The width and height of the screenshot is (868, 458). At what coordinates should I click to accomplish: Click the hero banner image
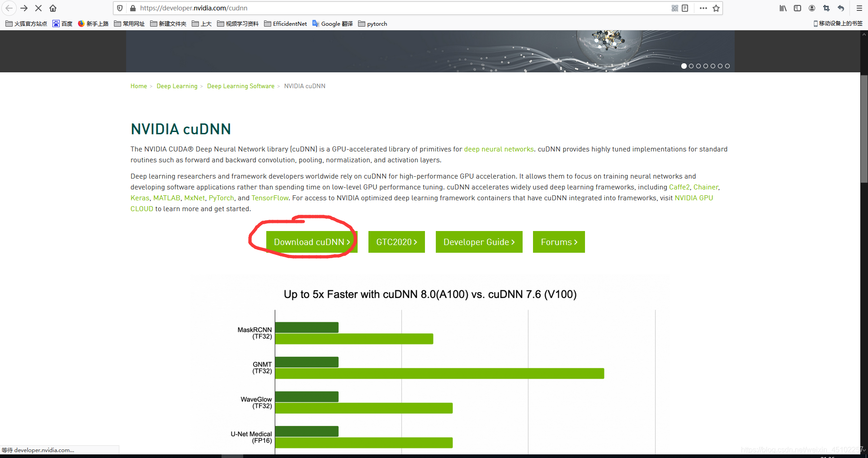(x=430, y=51)
